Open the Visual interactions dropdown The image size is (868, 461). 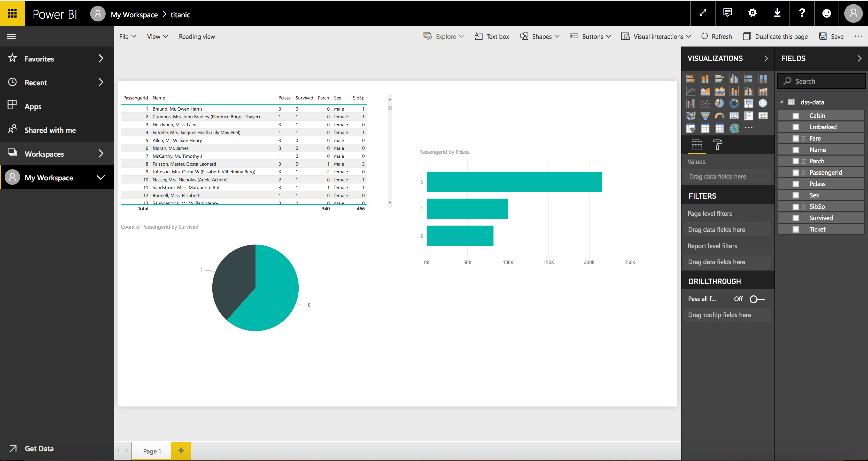click(x=656, y=36)
